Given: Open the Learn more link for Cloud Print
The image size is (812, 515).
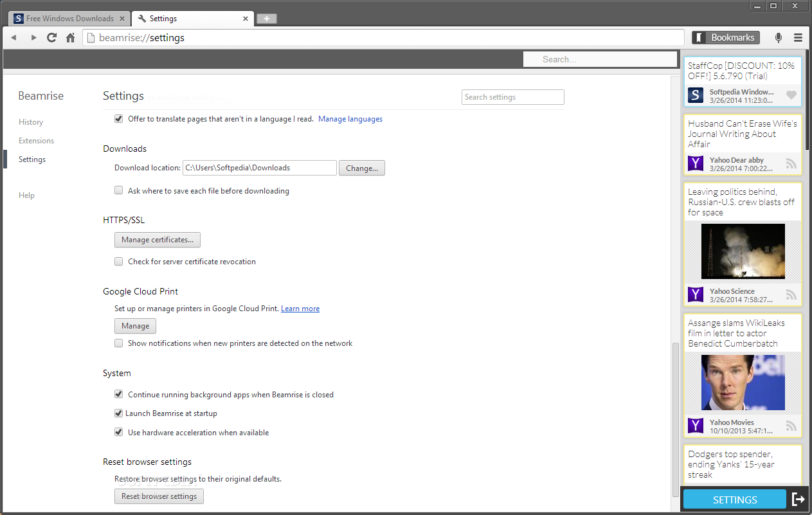Looking at the screenshot, I should tap(300, 309).
